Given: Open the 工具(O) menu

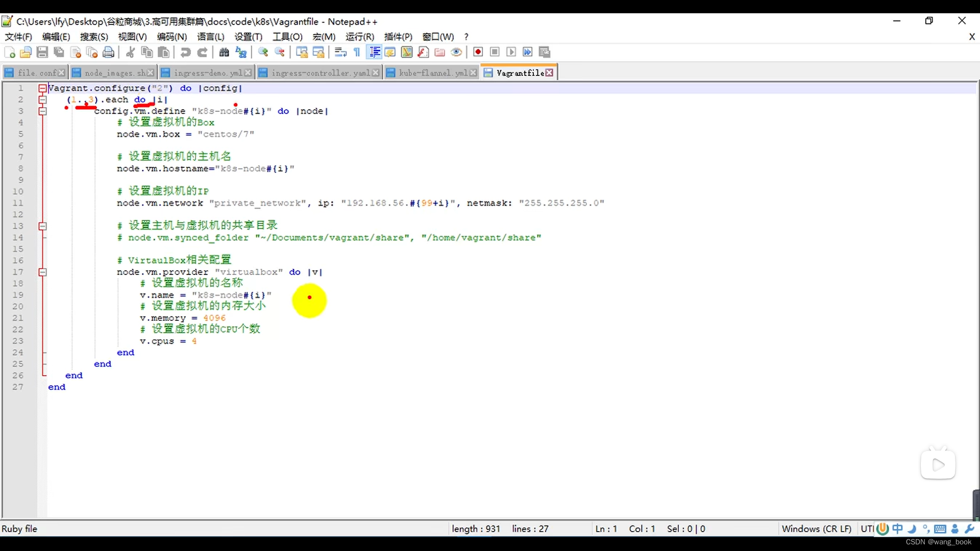Looking at the screenshot, I should tap(287, 37).
